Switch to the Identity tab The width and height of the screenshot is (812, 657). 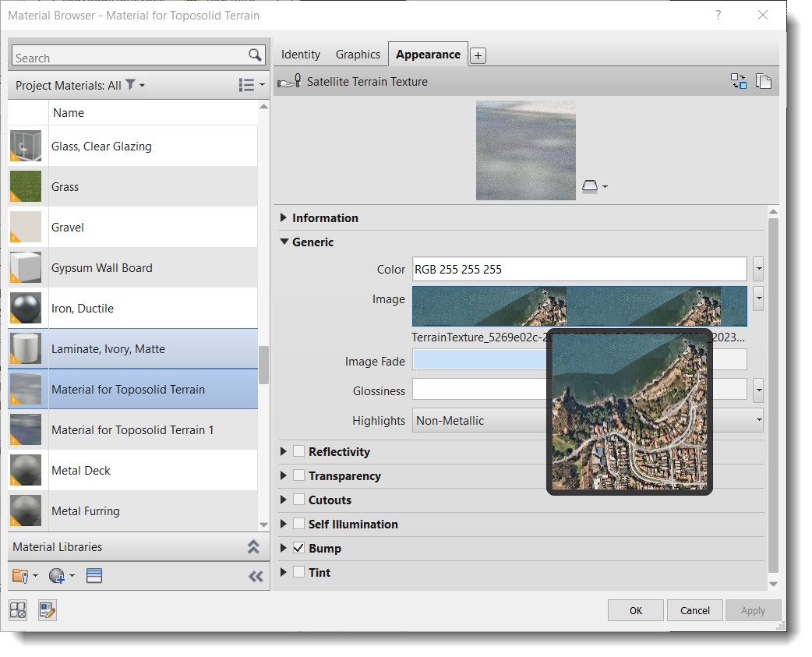[x=301, y=55]
